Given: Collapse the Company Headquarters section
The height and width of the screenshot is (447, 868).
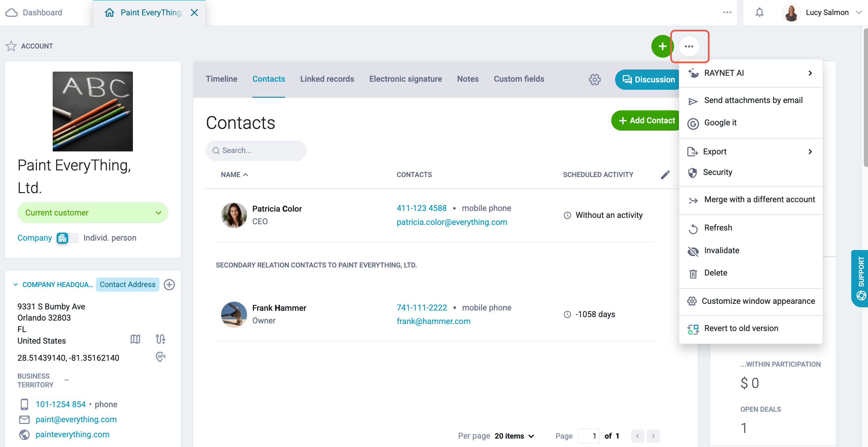Looking at the screenshot, I should point(15,285).
